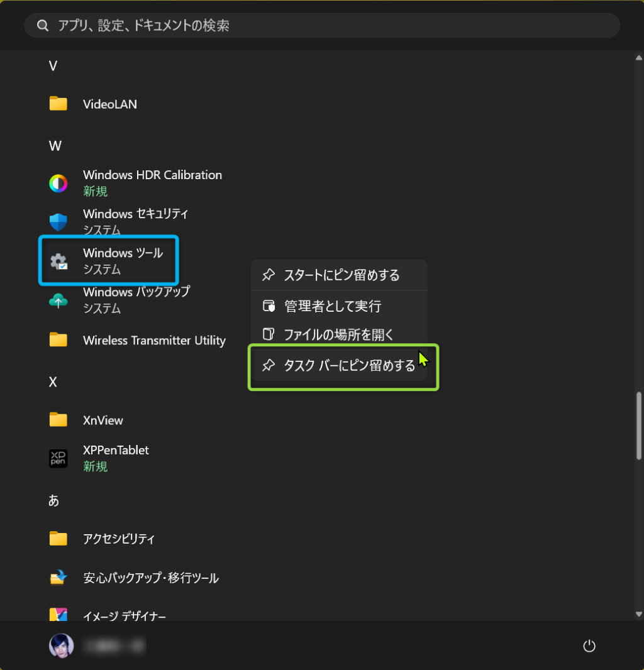Click the W letter section header

click(x=55, y=146)
